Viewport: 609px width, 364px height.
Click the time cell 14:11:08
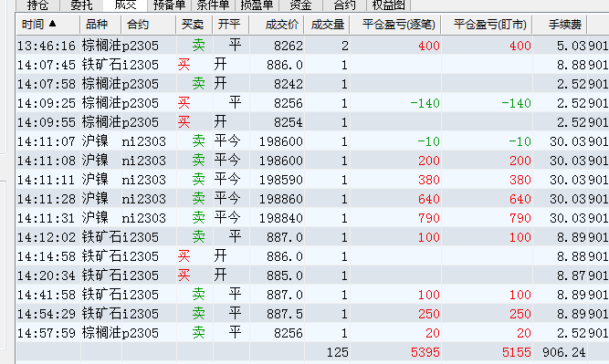point(47,161)
